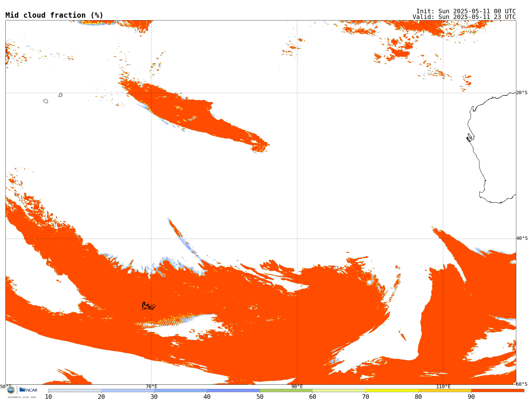Click the colorbar tick label 70
This screenshot has height=400, width=532.
tap(366, 397)
